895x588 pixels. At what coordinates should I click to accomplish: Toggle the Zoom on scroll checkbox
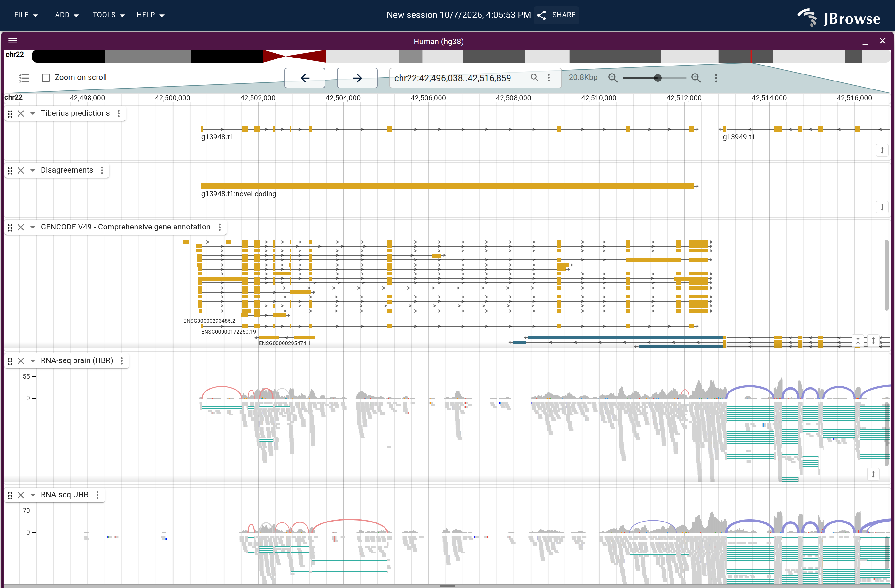[46, 77]
